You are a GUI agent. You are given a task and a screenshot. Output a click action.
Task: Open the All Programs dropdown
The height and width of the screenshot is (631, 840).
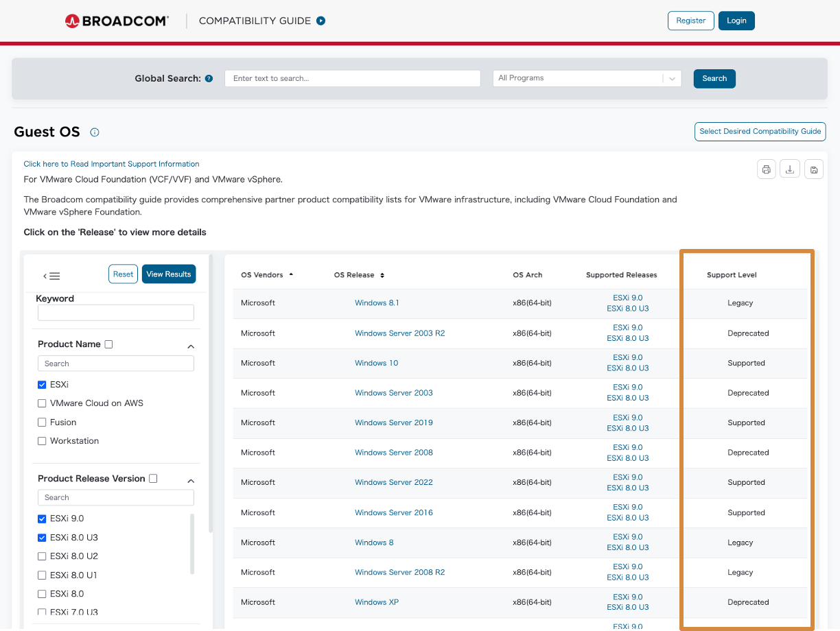coord(586,78)
